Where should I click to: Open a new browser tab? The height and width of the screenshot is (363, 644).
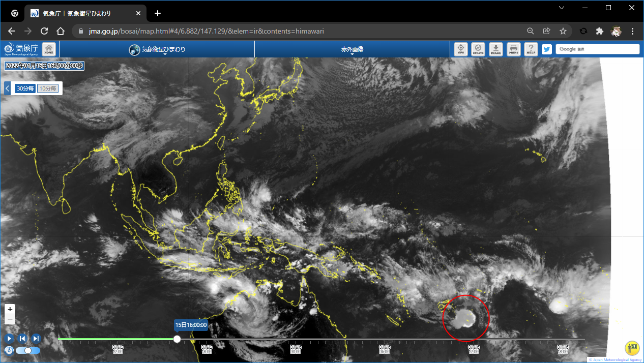point(158,13)
